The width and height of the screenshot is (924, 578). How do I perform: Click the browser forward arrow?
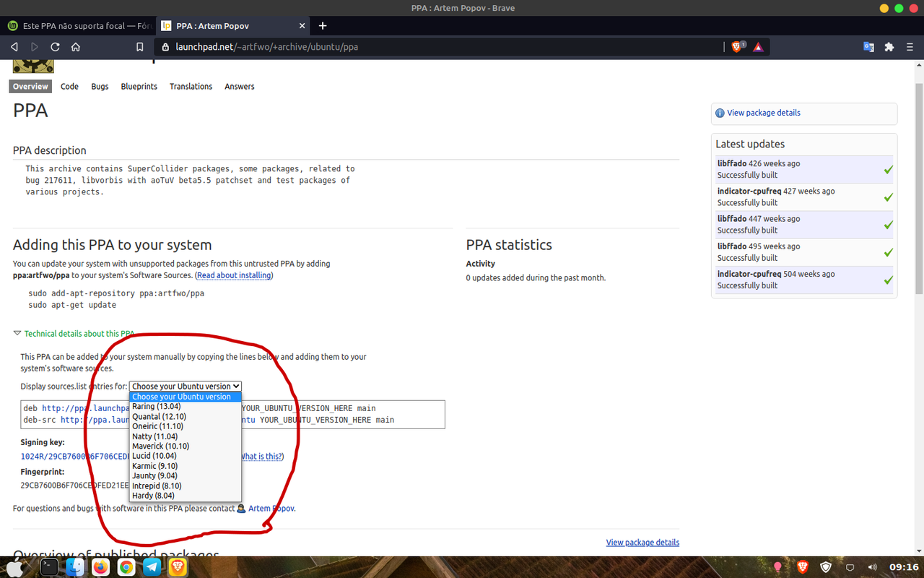[34, 47]
